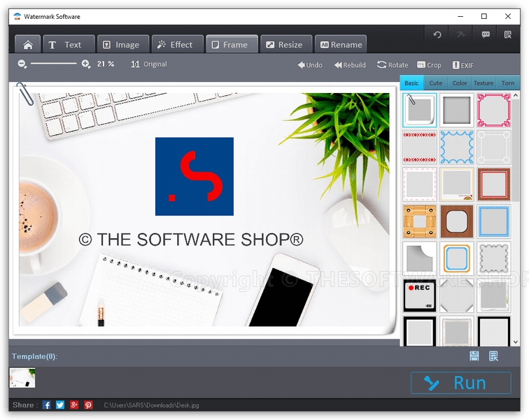Open template manager list icon
Image resolution: width=529 pixels, height=420 pixels.
[493, 356]
